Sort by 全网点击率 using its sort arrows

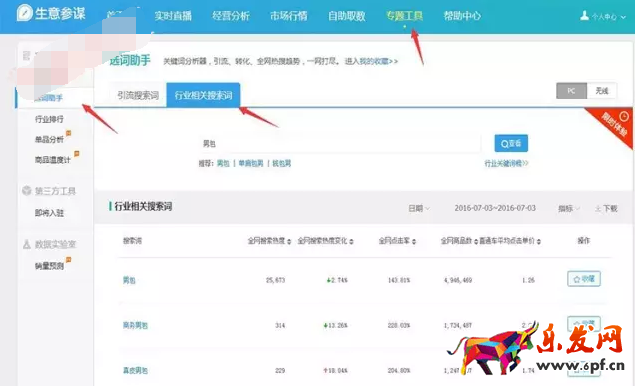coord(414,241)
